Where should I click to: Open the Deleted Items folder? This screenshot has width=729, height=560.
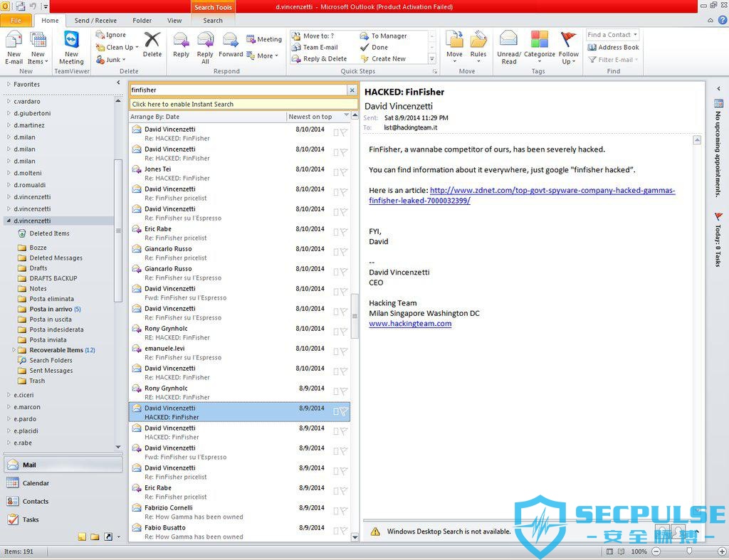coord(49,233)
